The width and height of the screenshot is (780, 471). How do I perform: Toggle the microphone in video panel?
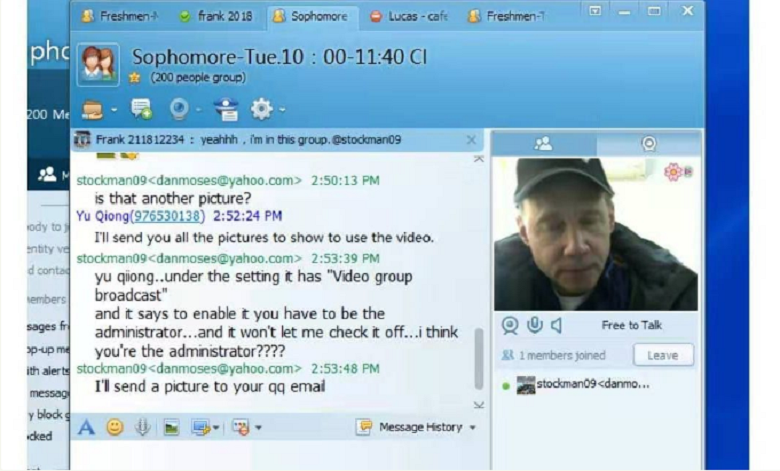pyautogui.click(x=534, y=325)
